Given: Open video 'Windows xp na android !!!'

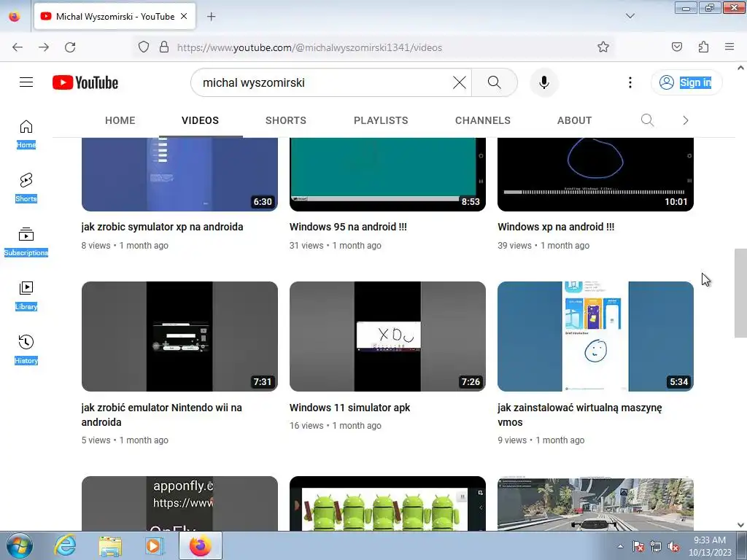Looking at the screenshot, I should point(556,227).
